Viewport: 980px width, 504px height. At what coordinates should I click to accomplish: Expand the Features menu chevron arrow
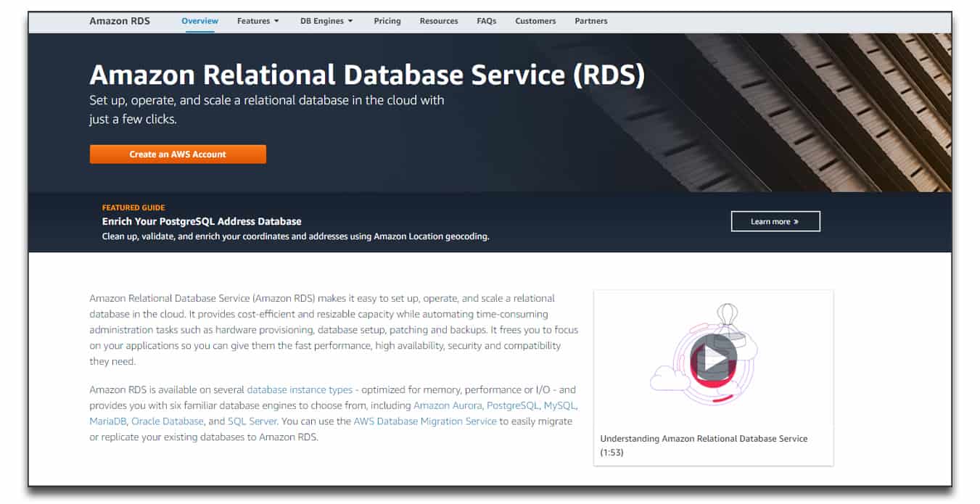click(x=276, y=21)
